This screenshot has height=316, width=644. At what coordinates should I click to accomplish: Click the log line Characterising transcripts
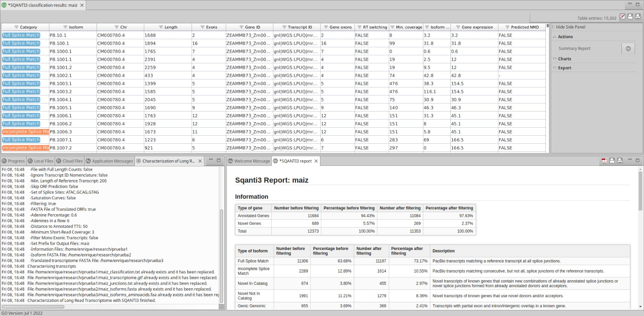(x=52, y=266)
